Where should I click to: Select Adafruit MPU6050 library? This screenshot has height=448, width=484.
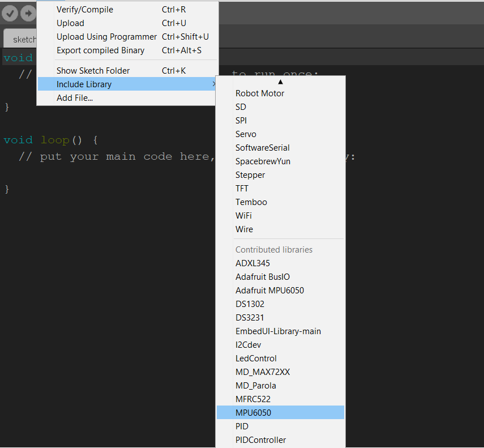(280, 290)
